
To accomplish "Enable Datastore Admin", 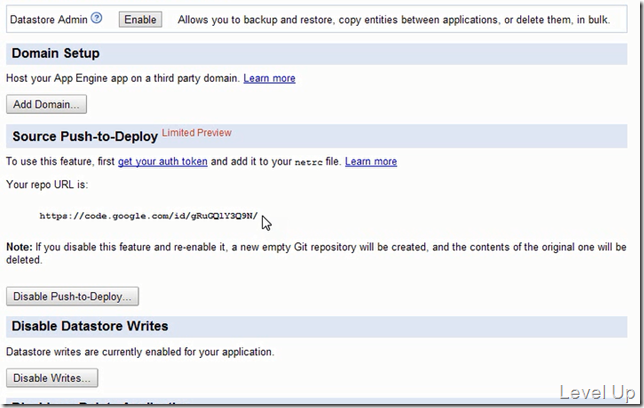I will coord(140,19).
